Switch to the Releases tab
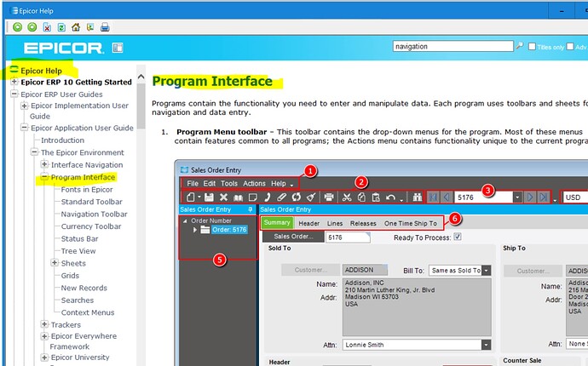This screenshot has width=588, height=366. [363, 223]
